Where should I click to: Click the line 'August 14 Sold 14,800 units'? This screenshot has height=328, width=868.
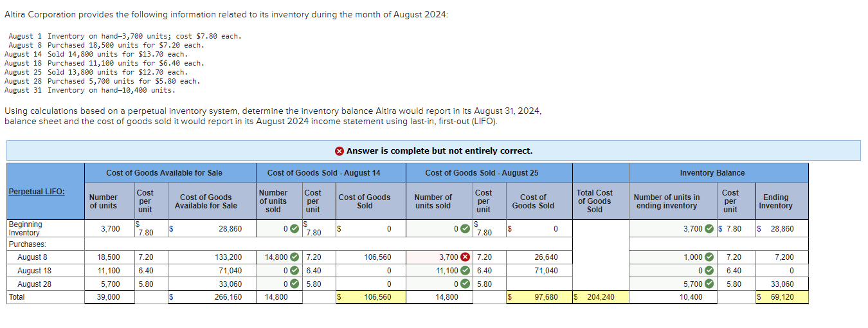(x=96, y=54)
